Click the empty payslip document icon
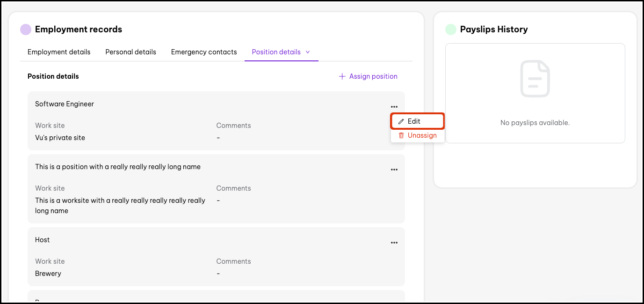This screenshot has height=304, width=644. 535,79
